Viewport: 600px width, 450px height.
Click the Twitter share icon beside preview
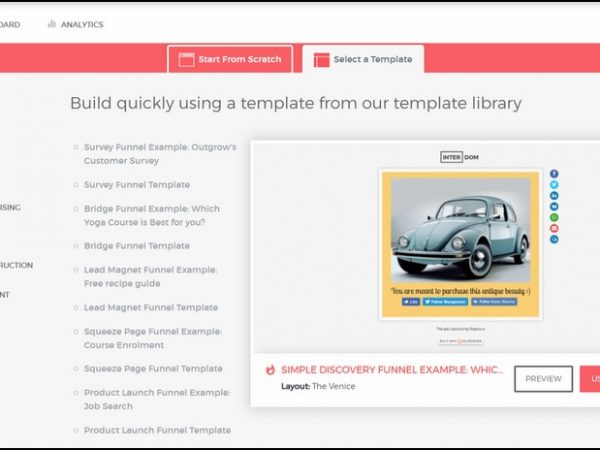tap(554, 185)
